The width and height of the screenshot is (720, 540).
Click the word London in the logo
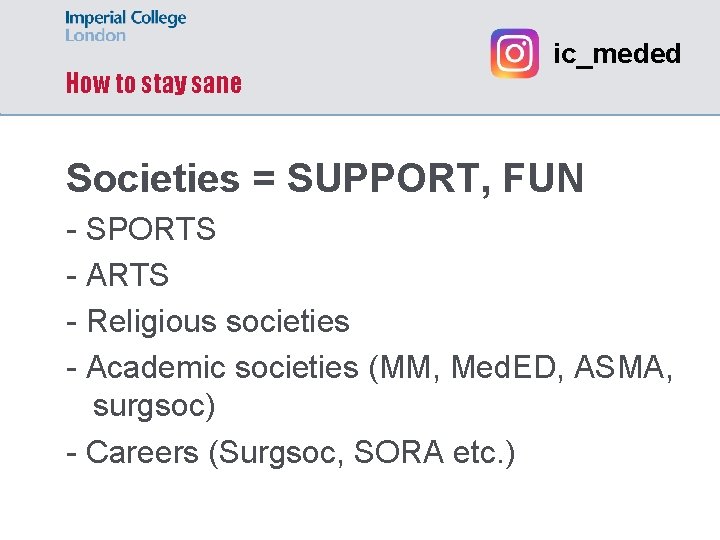click(x=96, y=35)
